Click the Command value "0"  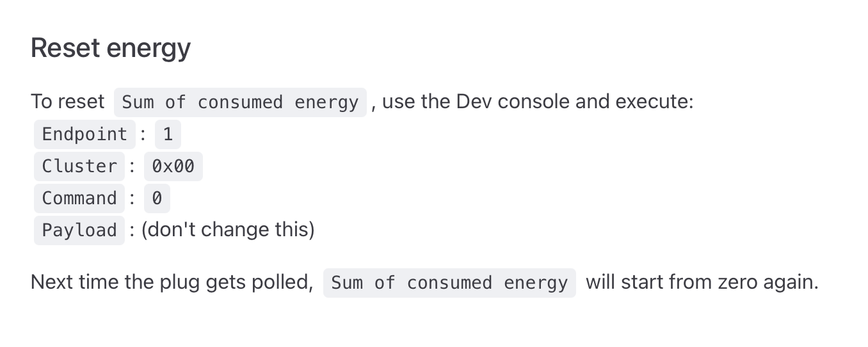tap(157, 198)
